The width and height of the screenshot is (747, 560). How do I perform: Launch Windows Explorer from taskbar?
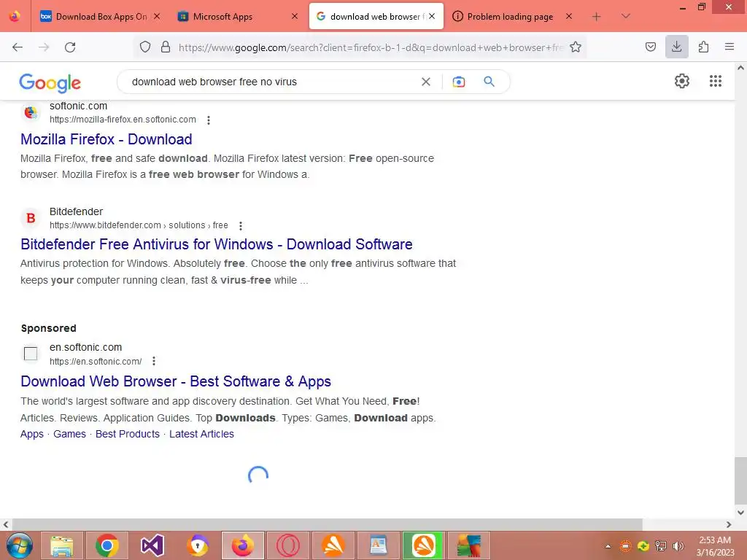pos(62,545)
